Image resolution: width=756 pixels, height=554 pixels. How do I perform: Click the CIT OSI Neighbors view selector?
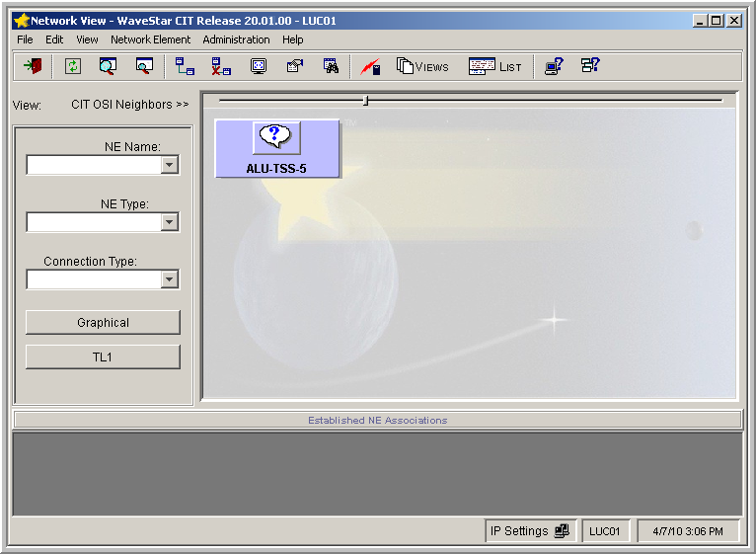129,105
